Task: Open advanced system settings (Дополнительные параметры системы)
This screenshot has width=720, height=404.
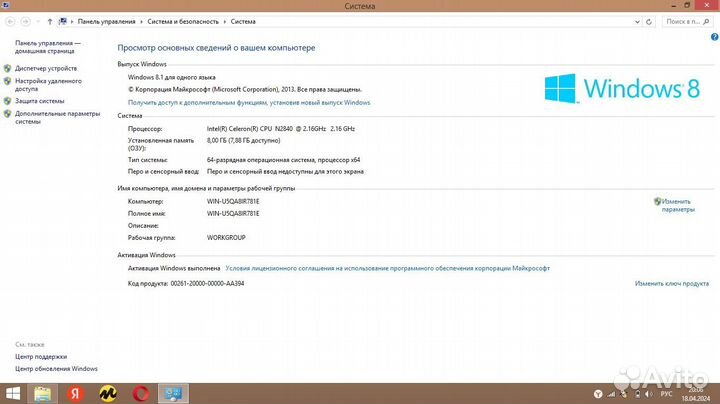Action: pyautogui.click(x=57, y=117)
